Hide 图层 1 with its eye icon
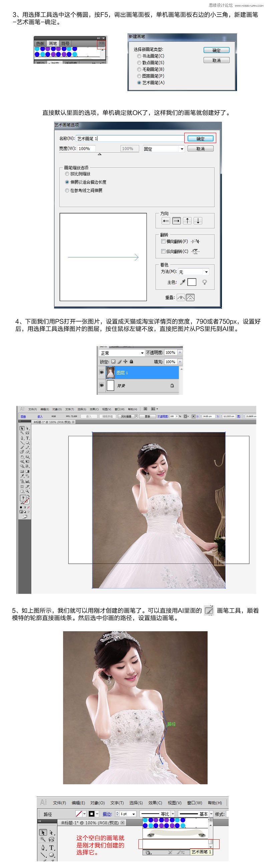The height and width of the screenshot is (868, 267). tap(101, 373)
